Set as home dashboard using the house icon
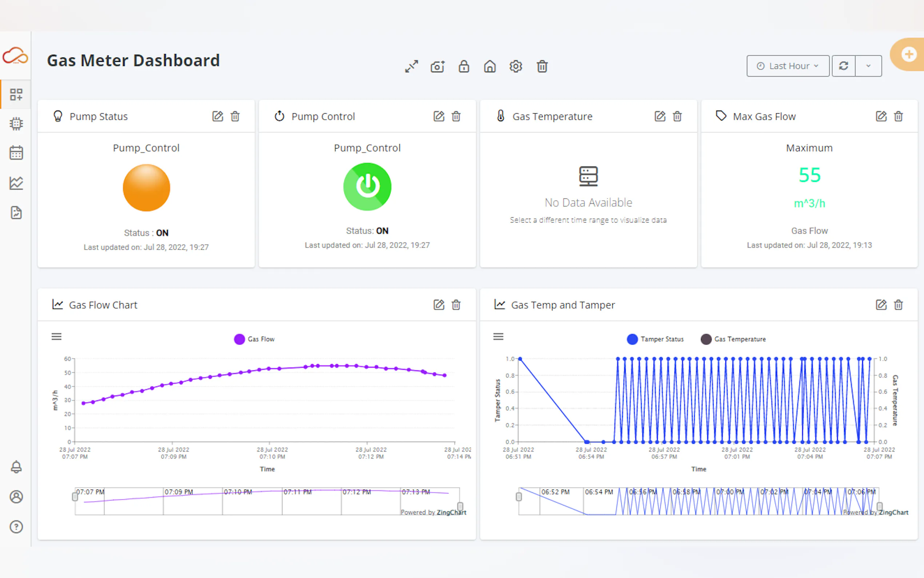Viewport: 924px width, 578px height. (x=490, y=67)
